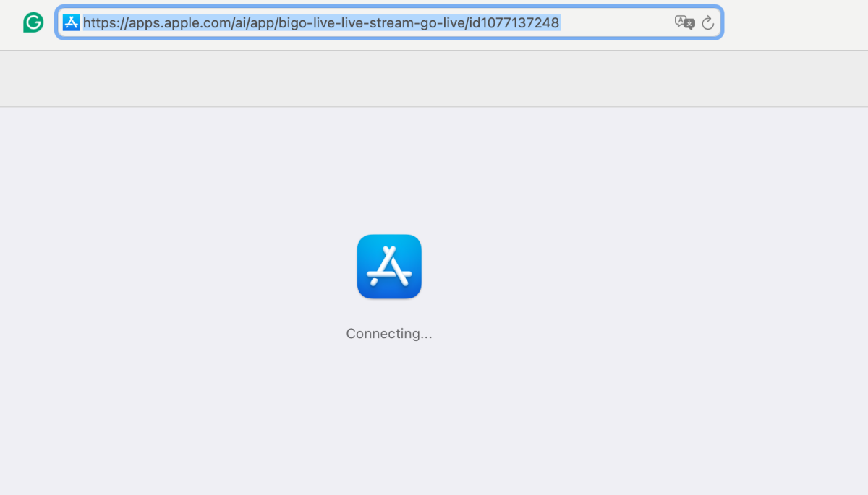This screenshot has width=868, height=495.
Task: Click the empty gray bar below the toolbar
Action: (x=434, y=79)
